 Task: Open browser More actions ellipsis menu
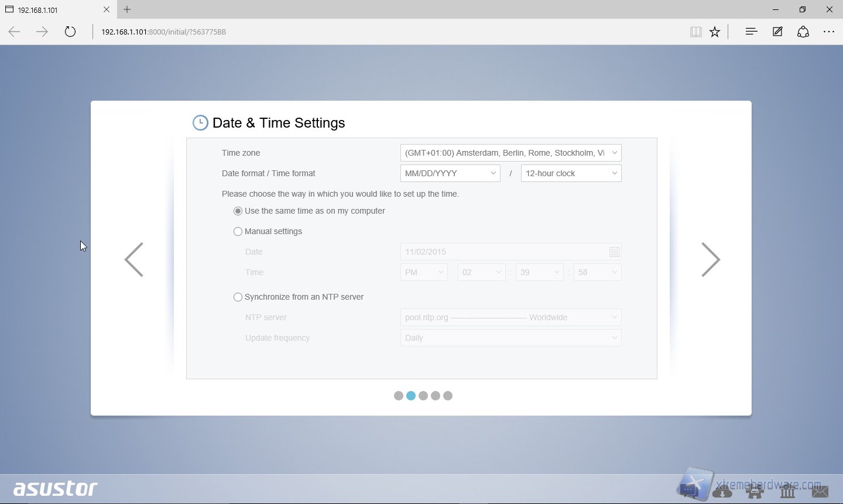coord(829,32)
